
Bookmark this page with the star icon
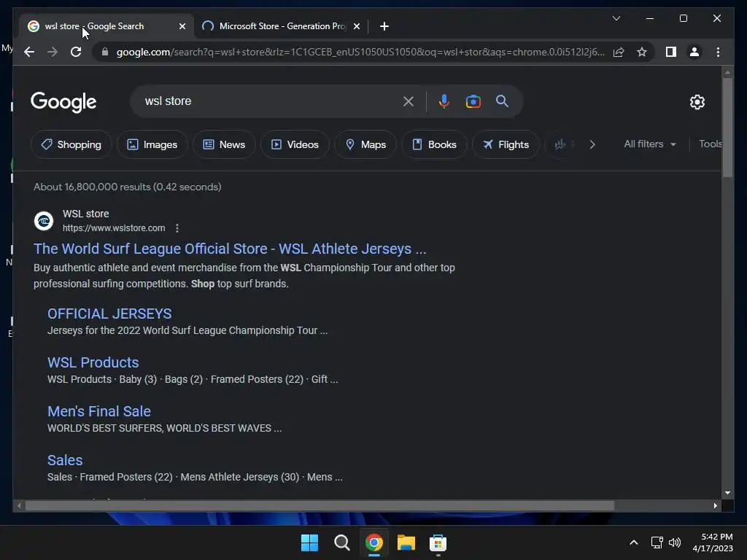tap(642, 52)
